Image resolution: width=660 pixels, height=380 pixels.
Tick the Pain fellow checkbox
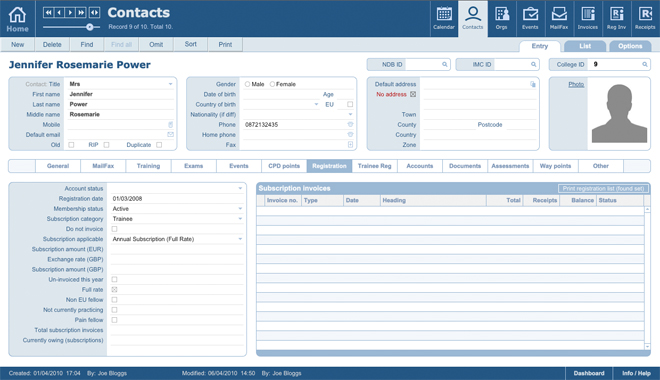114,320
